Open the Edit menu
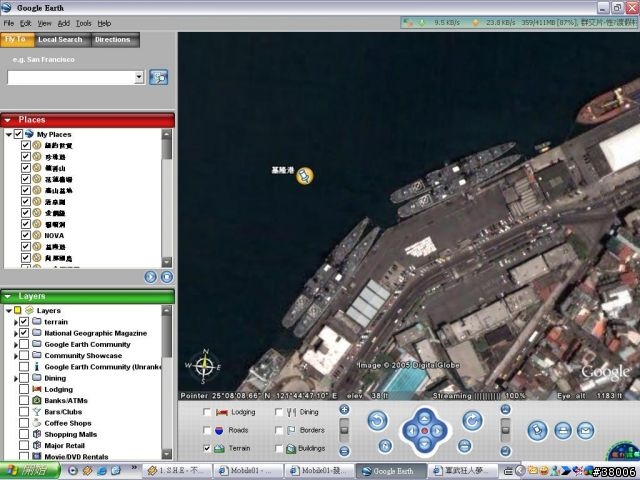This screenshot has width=640, height=480. click(26, 23)
